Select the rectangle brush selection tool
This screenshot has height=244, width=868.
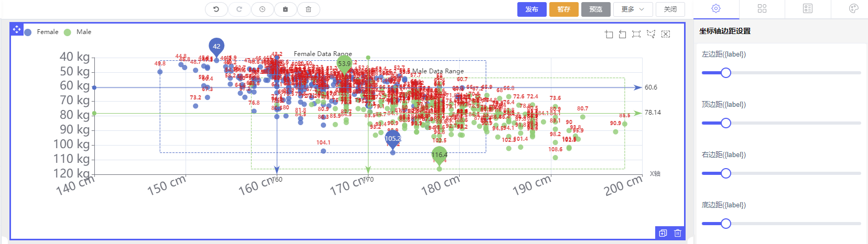pos(636,34)
